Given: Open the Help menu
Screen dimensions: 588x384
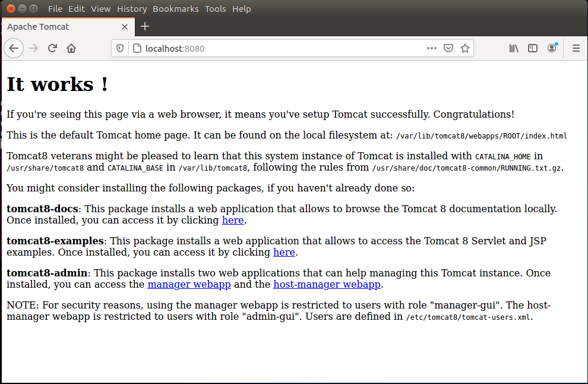Looking at the screenshot, I should 242,9.
